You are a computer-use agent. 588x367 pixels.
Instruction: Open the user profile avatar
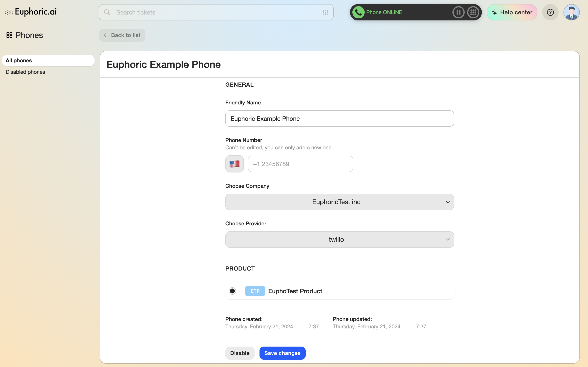[571, 12]
